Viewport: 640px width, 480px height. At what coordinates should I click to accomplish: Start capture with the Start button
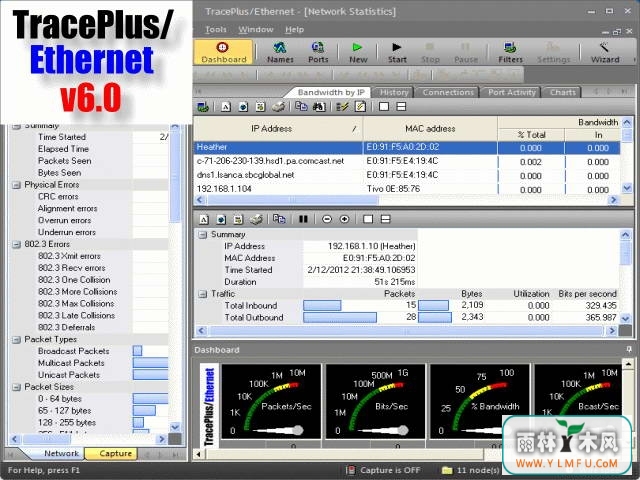click(x=397, y=52)
